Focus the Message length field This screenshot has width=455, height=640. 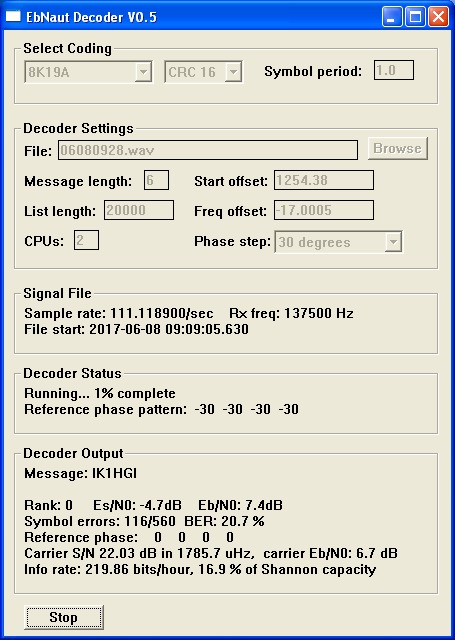tap(156, 180)
